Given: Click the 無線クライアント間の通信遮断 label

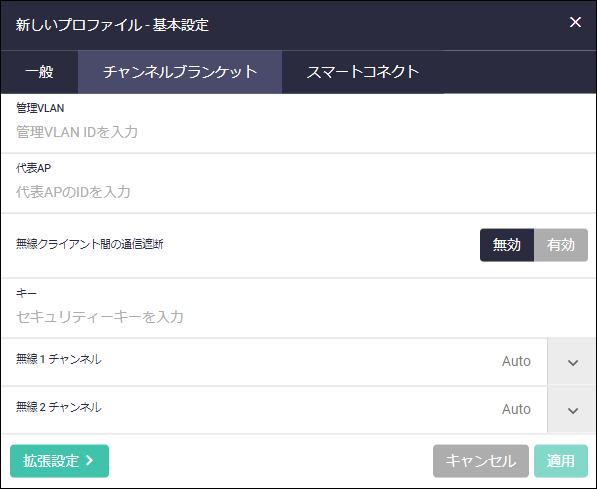Looking at the screenshot, I should tap(89, 244).
